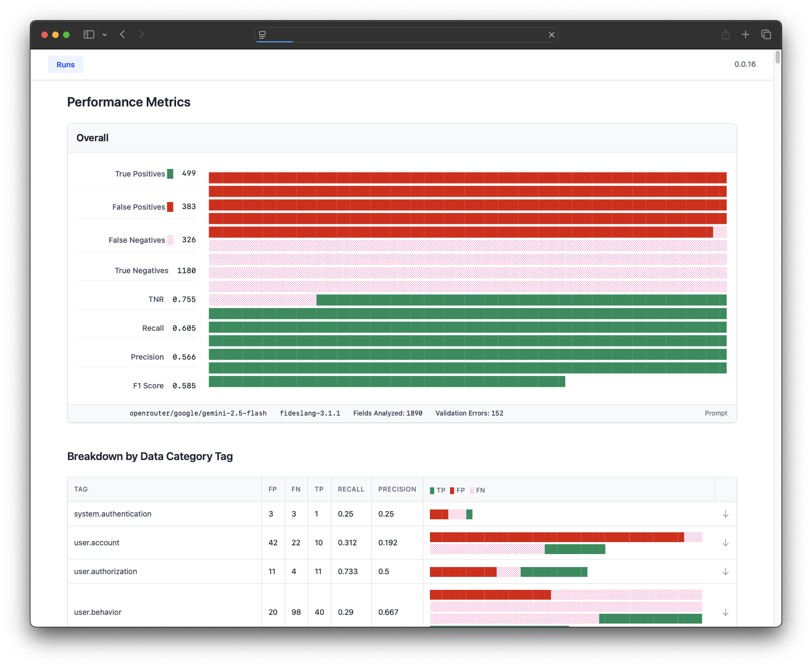This screenshot has height=667, width=812.
Task: Go back using browser back arrow
Action: point(123,34)
